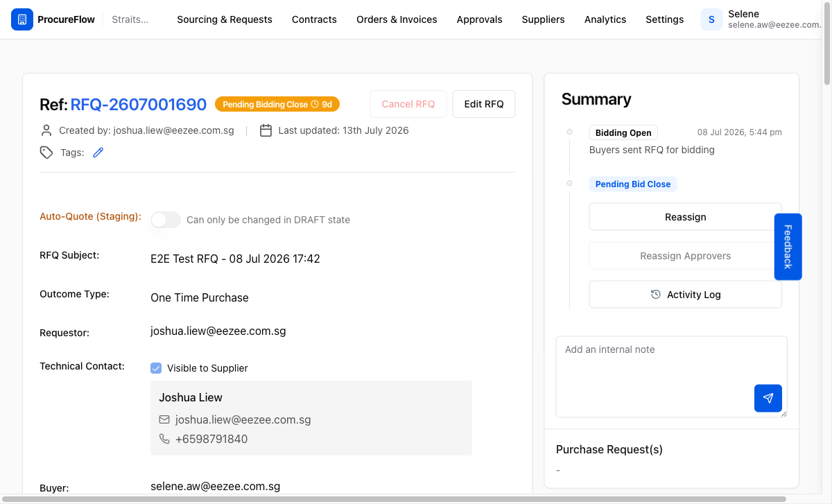Click the calendar icon beside Last updated
Viewport: 832px width, 504px height.
click(266, 130)
